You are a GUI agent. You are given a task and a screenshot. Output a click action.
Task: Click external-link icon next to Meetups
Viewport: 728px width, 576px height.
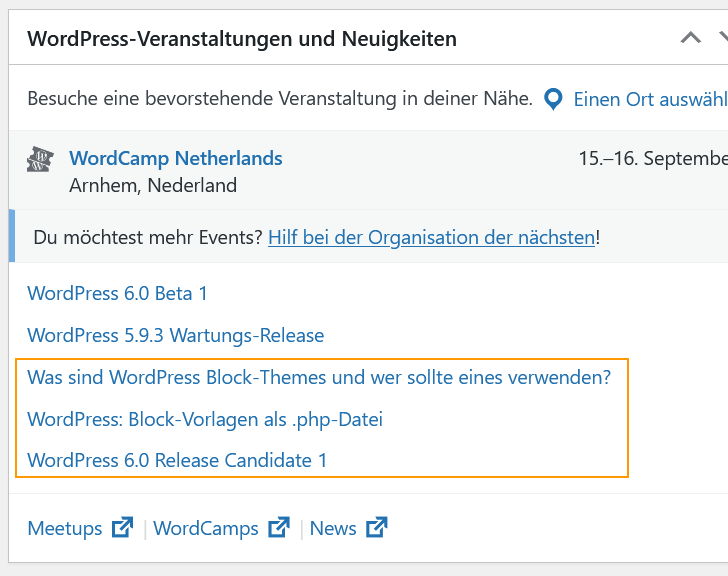tap(122, 527)
